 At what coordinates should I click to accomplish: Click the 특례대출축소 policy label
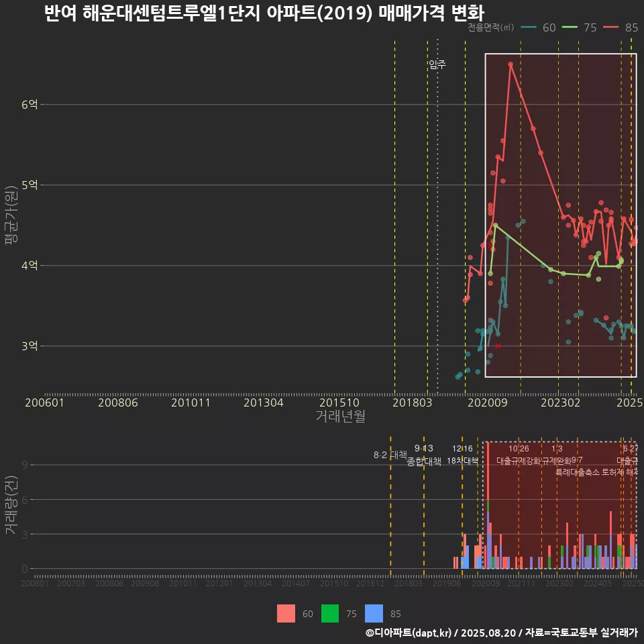coord(578,472)
